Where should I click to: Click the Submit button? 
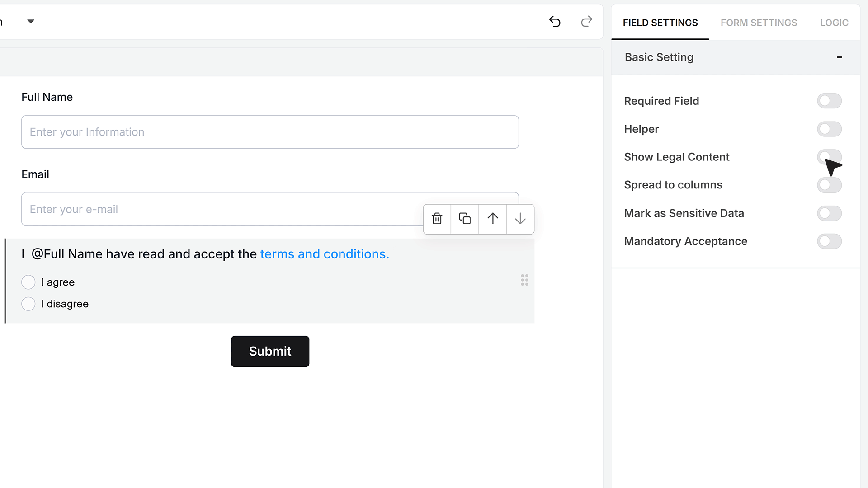pyautogui.click(x=270, y=351)
